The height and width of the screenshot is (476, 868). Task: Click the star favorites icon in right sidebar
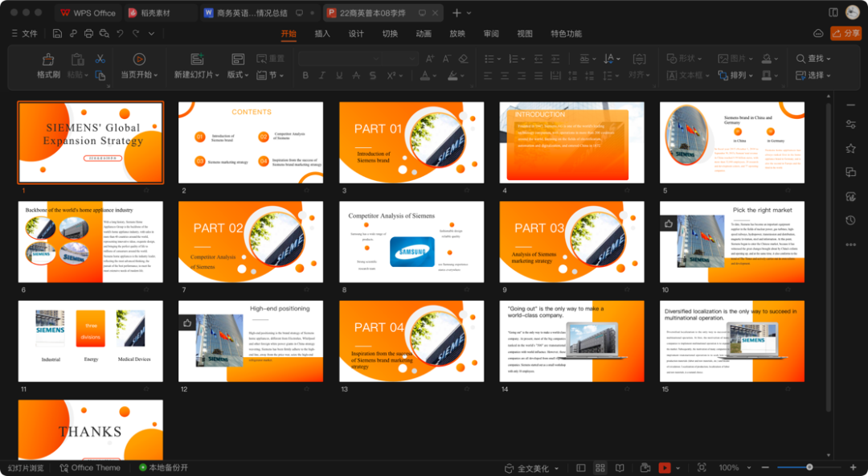click(851, 148)
